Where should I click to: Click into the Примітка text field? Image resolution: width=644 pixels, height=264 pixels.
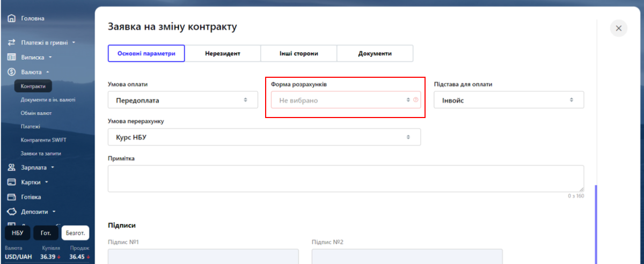tap(346, 179)
